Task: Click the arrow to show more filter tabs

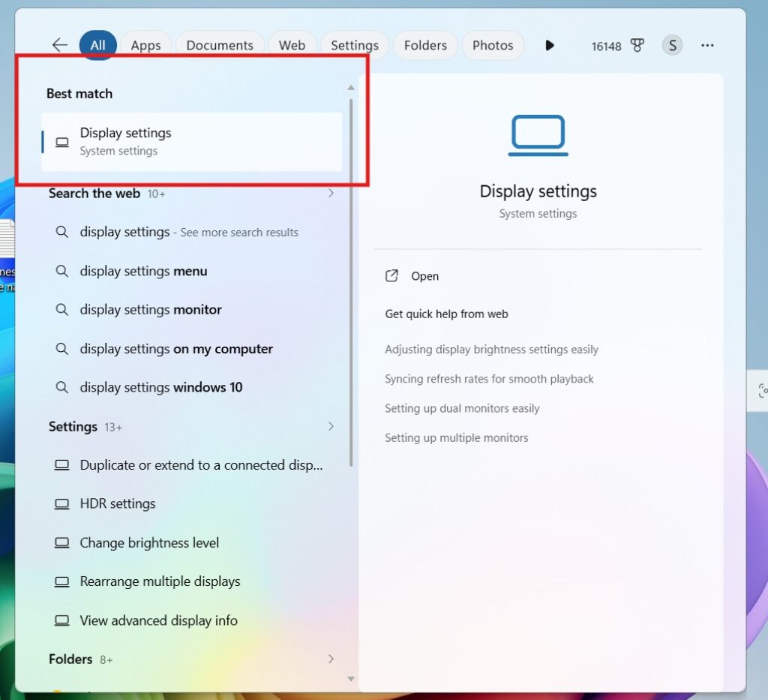Action: click(x=550, y=45)
